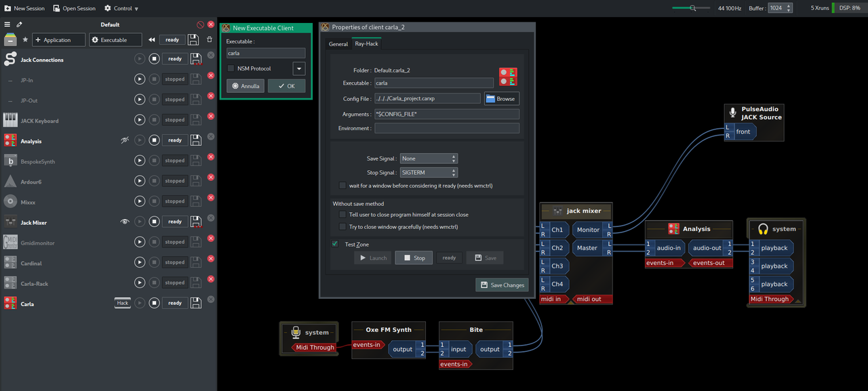Screen dimensions: 868x391
Task: Click the Ardour6 client icon
Action: (10, 181)
